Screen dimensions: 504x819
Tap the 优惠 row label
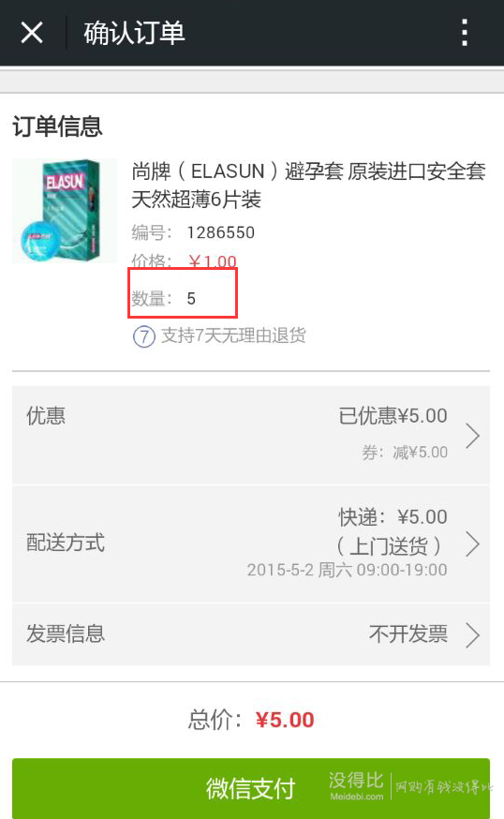pyautogui.click(x=46, y=416)
